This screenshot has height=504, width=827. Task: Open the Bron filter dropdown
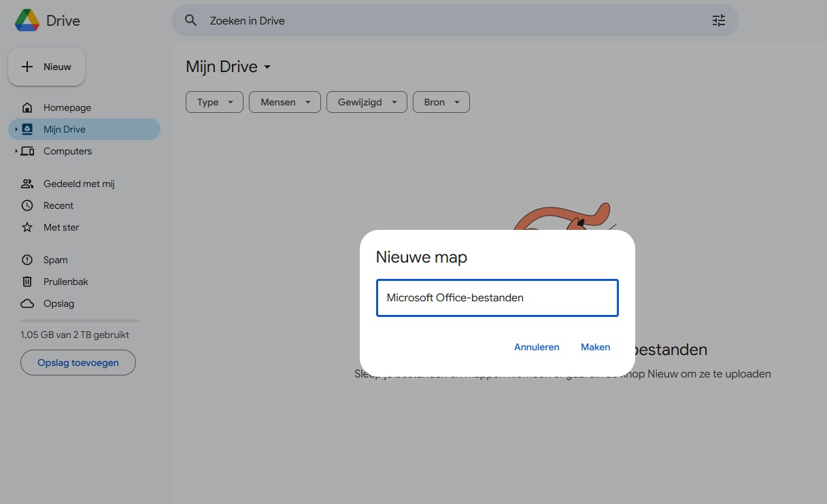pos(441,102)
